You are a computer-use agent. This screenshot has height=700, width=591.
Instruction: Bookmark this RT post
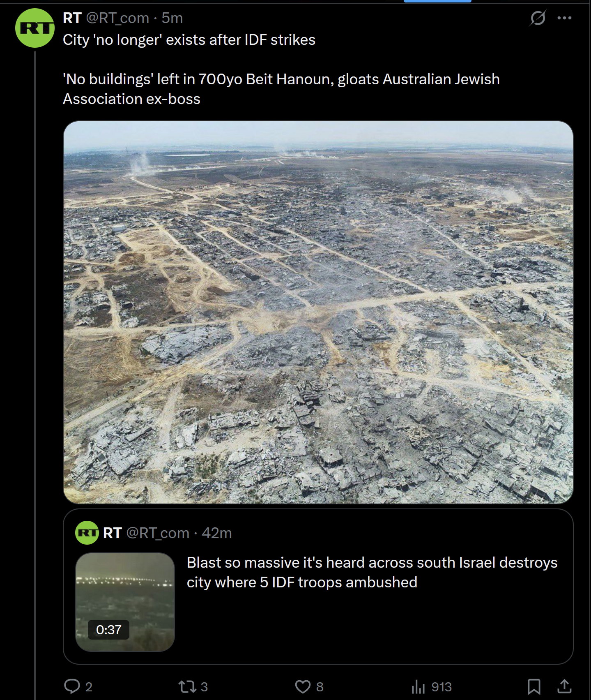534,686
